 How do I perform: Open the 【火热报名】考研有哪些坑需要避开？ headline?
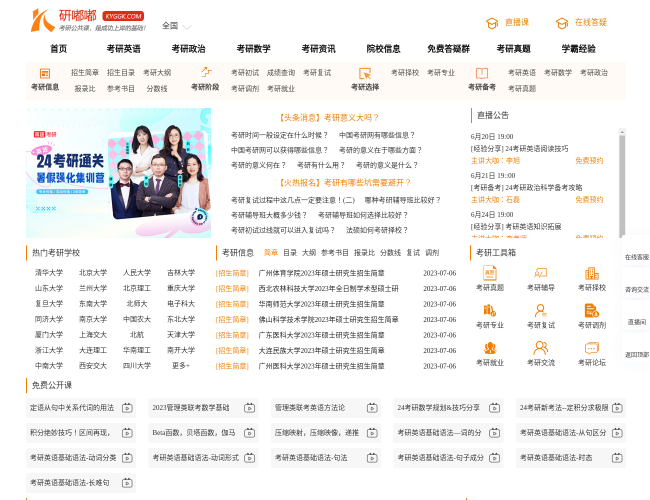click(x=345, y=183)
